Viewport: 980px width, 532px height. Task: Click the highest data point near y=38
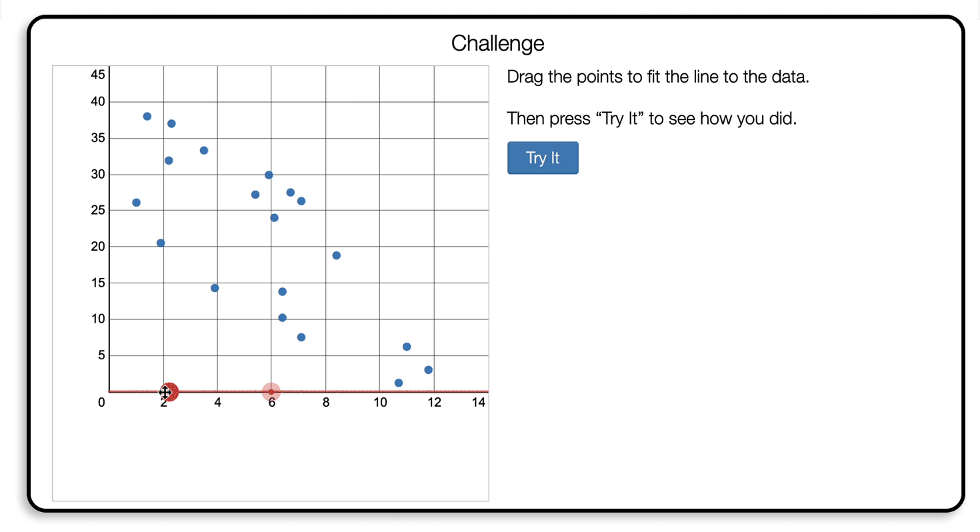[147, 116]
